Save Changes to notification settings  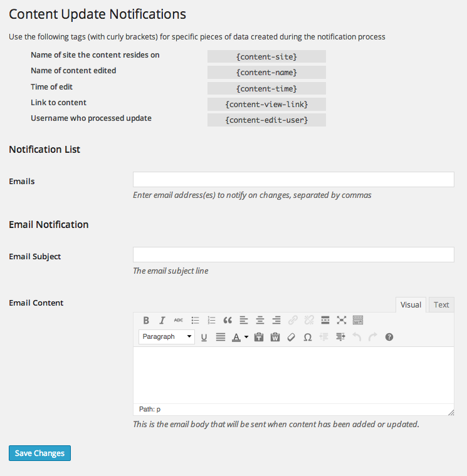tap(39, 453)
